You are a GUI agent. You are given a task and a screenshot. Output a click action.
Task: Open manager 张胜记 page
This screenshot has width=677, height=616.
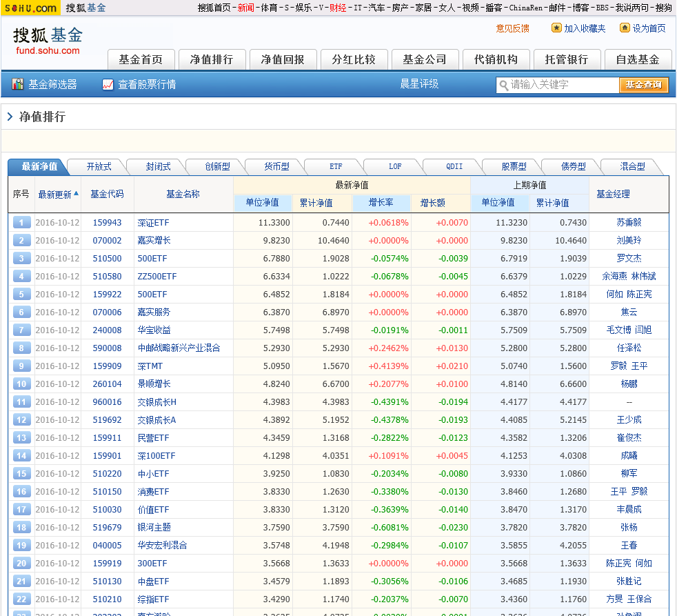629,582
